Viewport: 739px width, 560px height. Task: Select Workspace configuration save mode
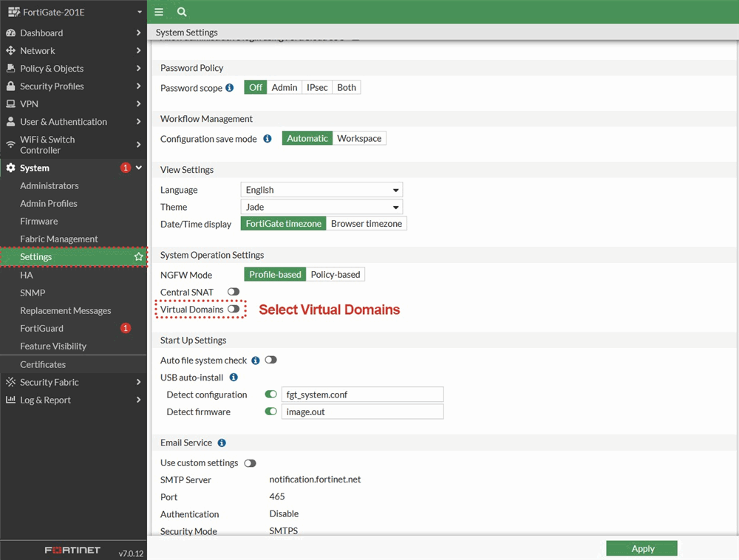(x=359, y=138)
